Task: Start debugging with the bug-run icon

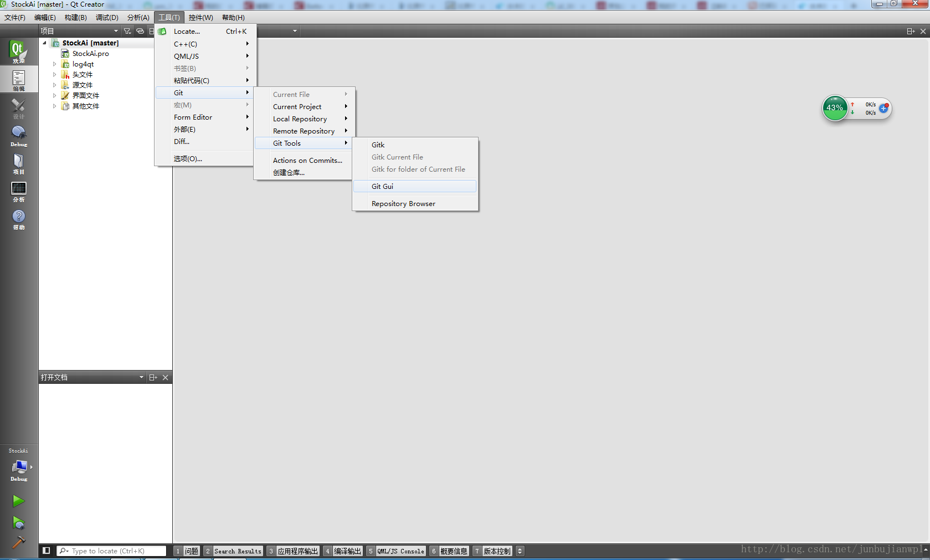Action: (x=18, y=522)
